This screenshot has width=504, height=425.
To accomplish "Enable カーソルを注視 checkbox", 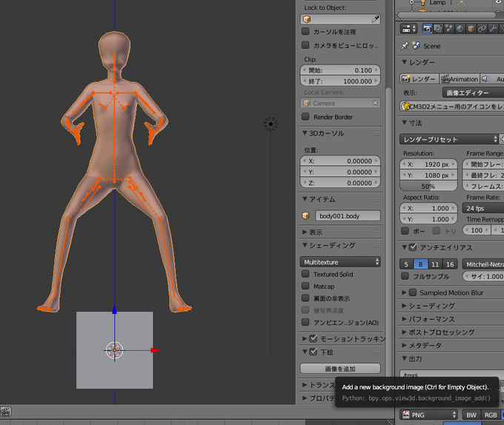I will (x=305, y=31).
